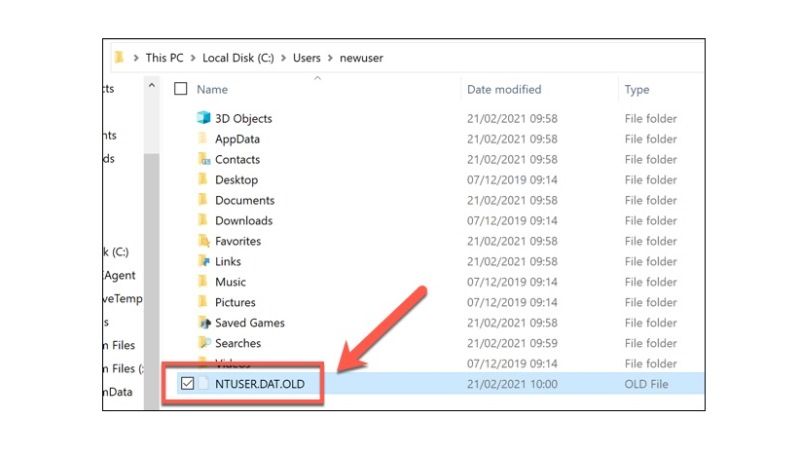Click the Contacts folder icon
This screenshot has height=450, width=800.
(204, 159)
